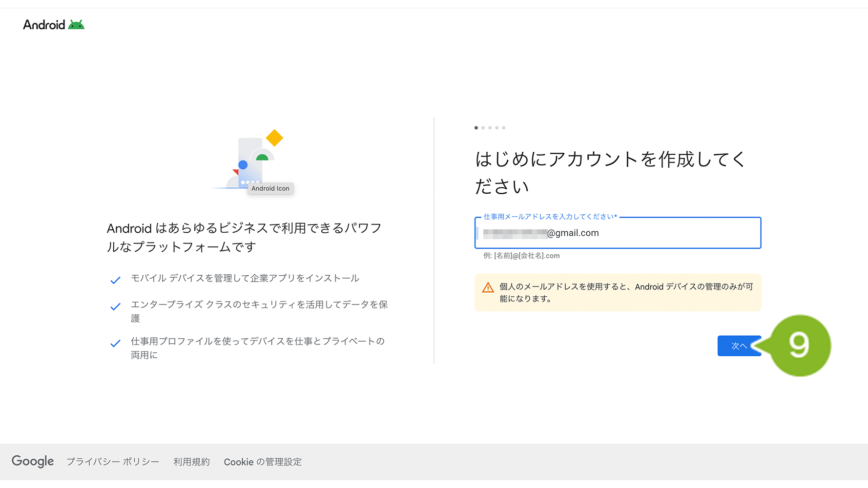Viewport: 868px width, 488px height.
Task: Click the orange warning triangle icon
Action: pyautogui.click(x=488, y=287)
